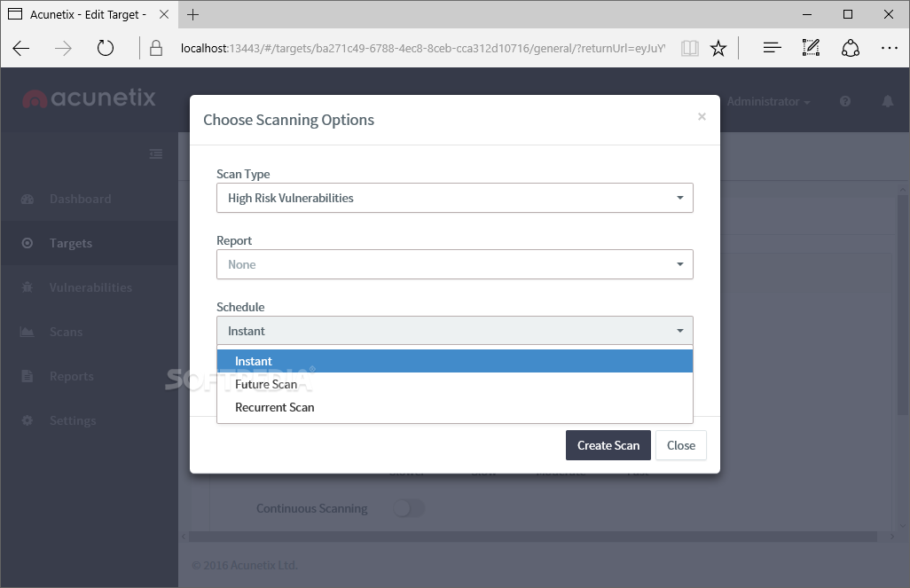Viewport: 910px width, 588px height.
Task: Refresh the page with the reload icon
Action: (x=105, y=48)
